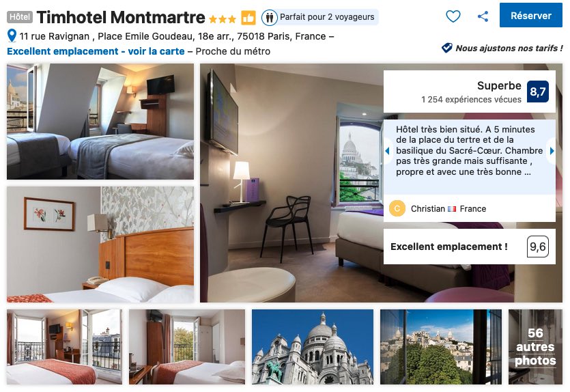
Task: Click the Réserver button
Action: coord(530,15)
